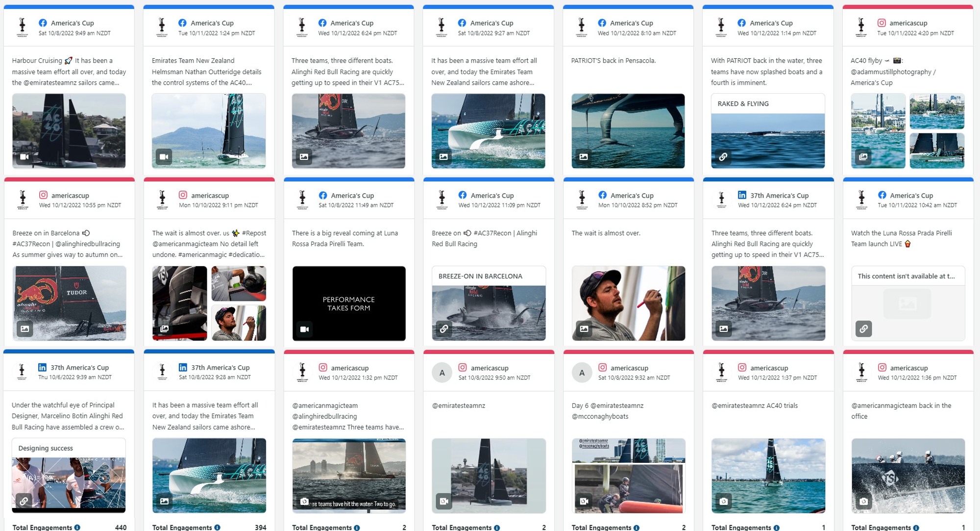
Task: Click LinkedIn icon on Sat 10/8/2022 9:28 am post
Action: [x=183, y=367]
